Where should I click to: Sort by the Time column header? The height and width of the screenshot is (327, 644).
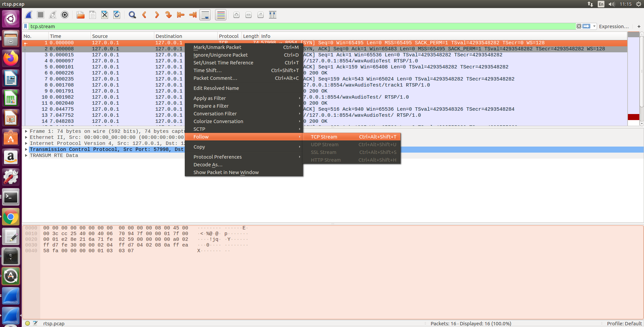[69, 36]
